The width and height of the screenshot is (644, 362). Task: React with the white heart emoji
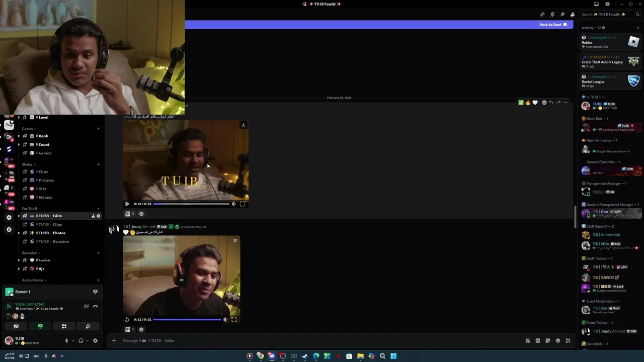point(535,103)
